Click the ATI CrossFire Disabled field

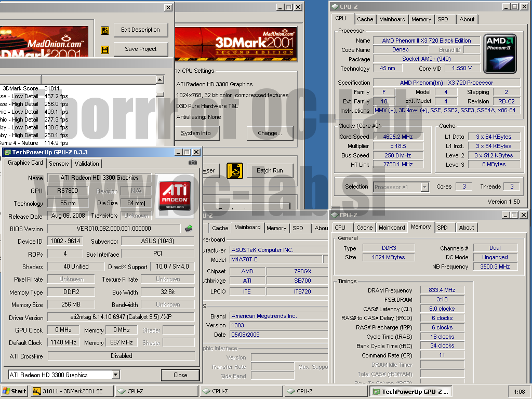click(x=121, y=356)
